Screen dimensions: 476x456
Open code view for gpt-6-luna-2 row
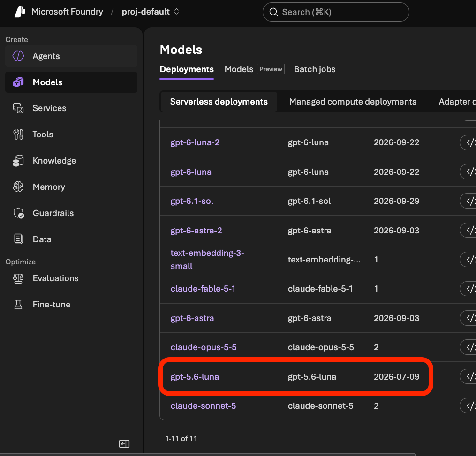tap(468, 142)
